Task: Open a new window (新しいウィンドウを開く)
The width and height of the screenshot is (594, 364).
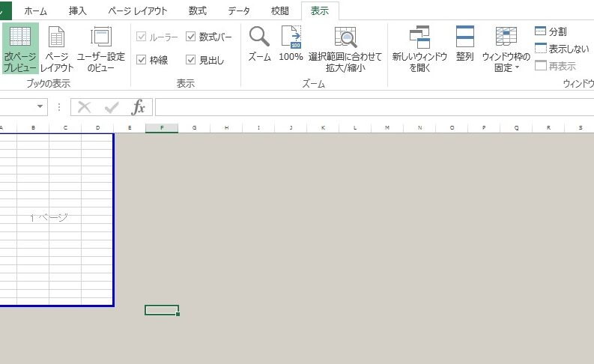Action: (419, 48)
